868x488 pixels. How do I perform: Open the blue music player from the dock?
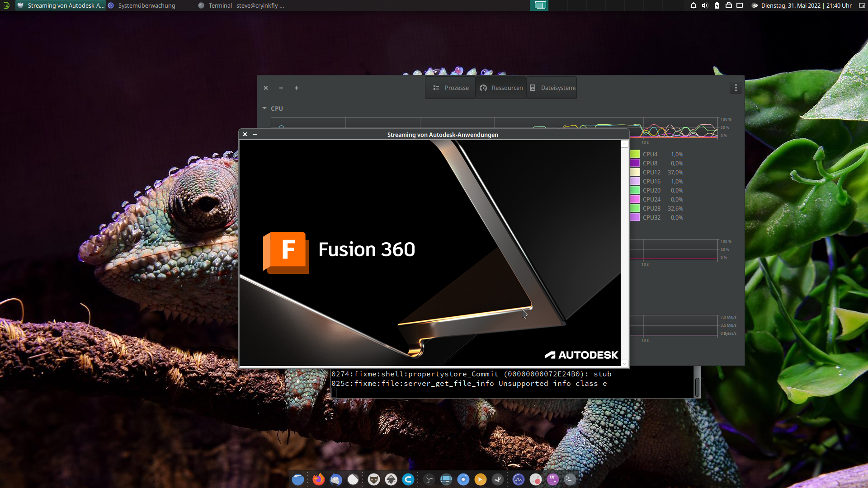pyautogui.click(x=463, y=479)
